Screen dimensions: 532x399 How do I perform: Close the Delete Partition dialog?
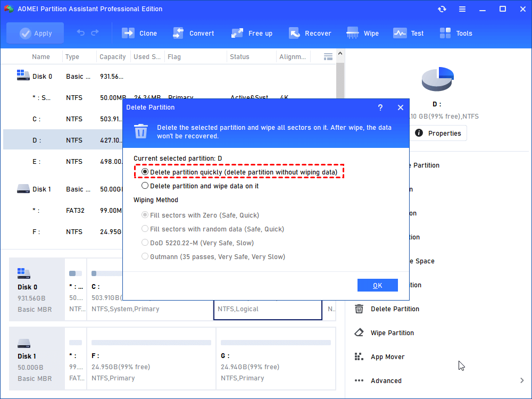click(x=401, y=107)
